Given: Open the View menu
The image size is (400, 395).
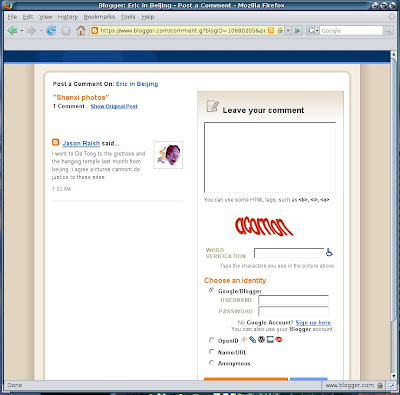Looking at the screenshot, I should coord(45,17).
